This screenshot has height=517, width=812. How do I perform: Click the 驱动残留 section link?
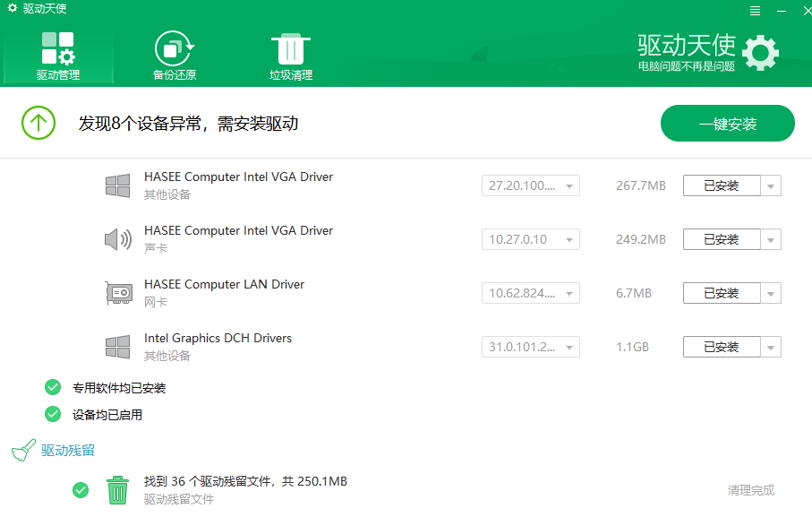[x=68, y=450]
